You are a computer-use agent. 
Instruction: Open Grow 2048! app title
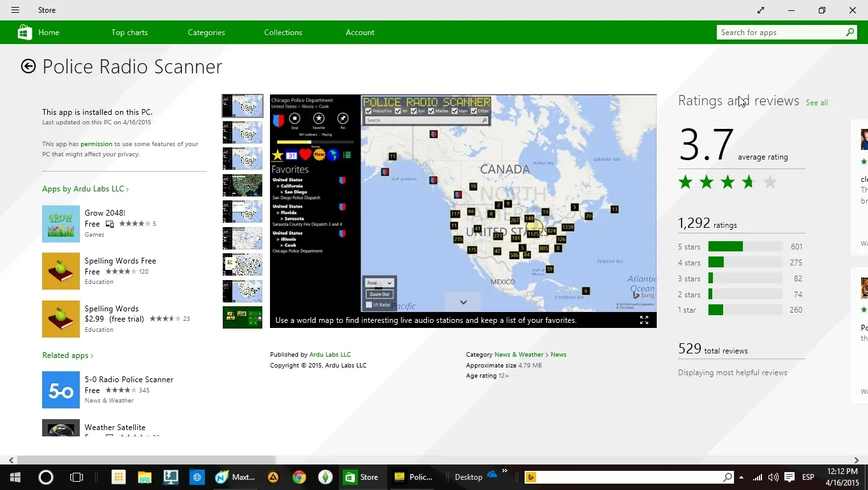point(105,213)
